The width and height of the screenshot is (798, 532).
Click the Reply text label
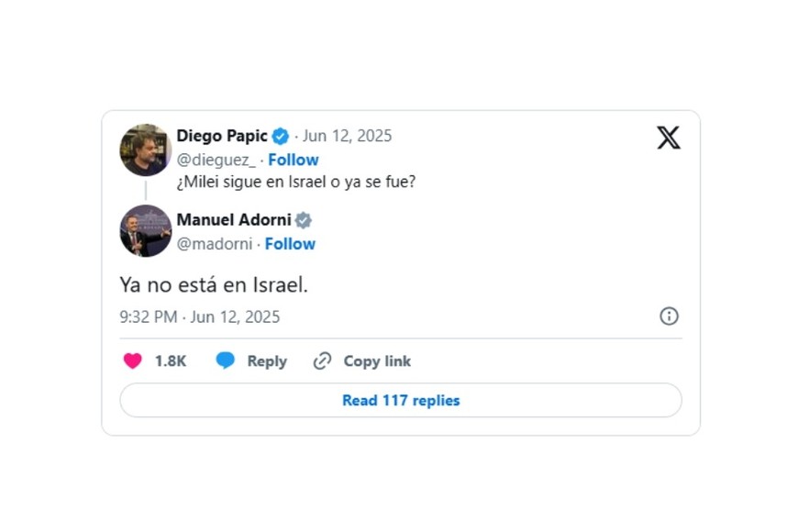(x=267, y=361)
